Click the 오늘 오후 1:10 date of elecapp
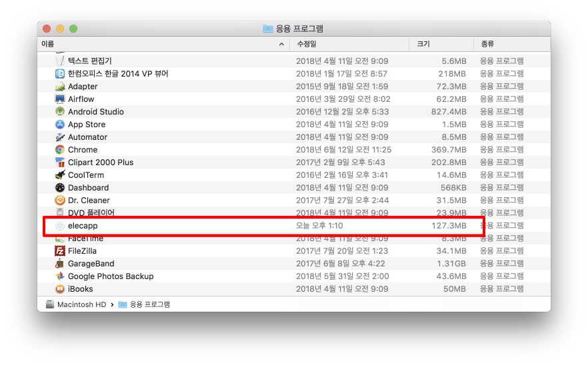This screenshot has width=588, height=365. pyautogui.click(x=319, y=226)
